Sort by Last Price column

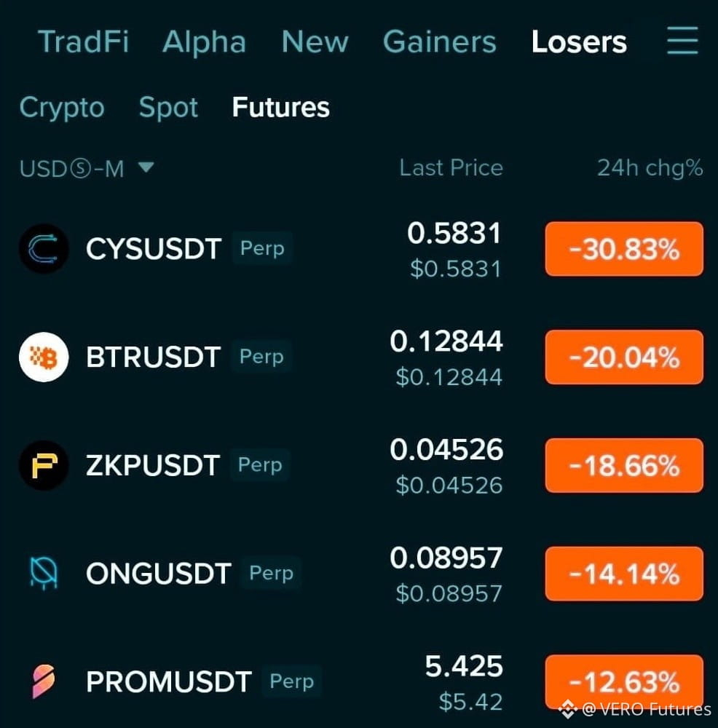tap(451, 167)
